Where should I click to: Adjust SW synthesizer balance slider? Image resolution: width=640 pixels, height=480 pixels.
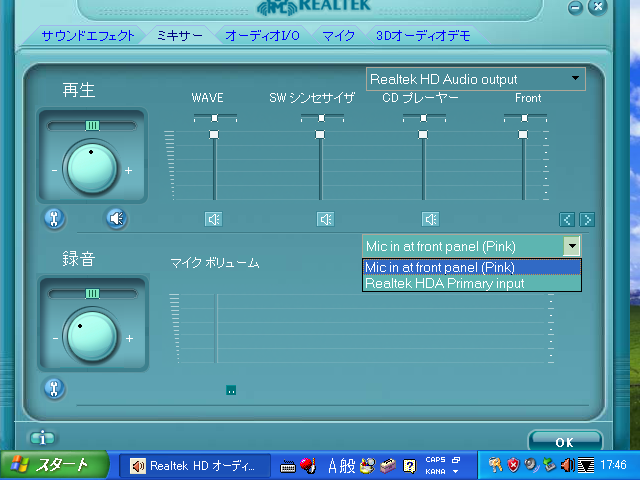coord(322,118)
